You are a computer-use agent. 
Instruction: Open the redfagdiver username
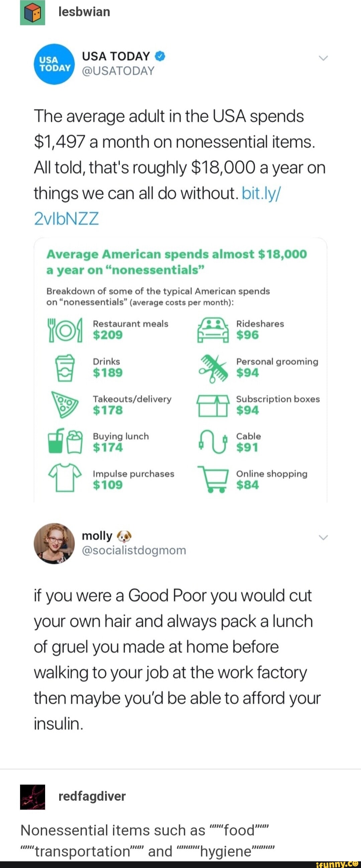tap(92, 796)
